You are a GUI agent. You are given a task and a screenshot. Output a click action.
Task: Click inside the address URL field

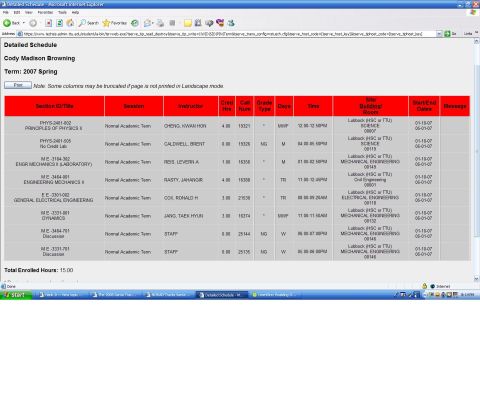[x=227, y=34]
